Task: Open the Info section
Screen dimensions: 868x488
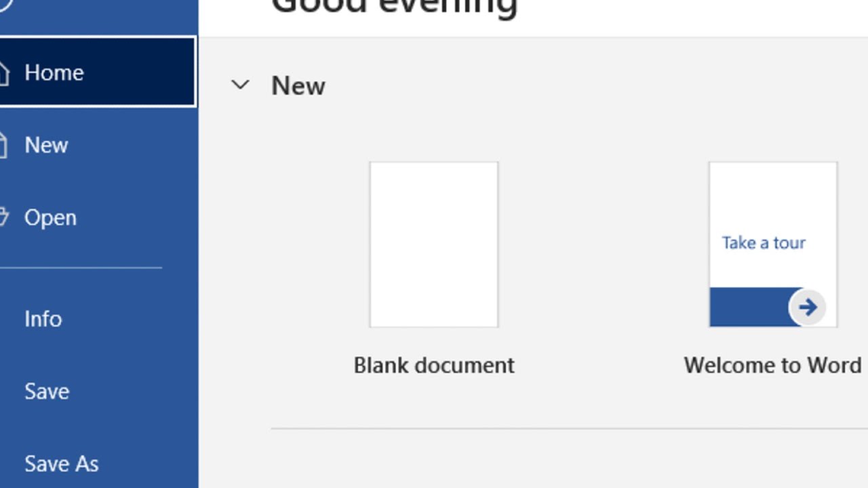Action: pos(98,319)
